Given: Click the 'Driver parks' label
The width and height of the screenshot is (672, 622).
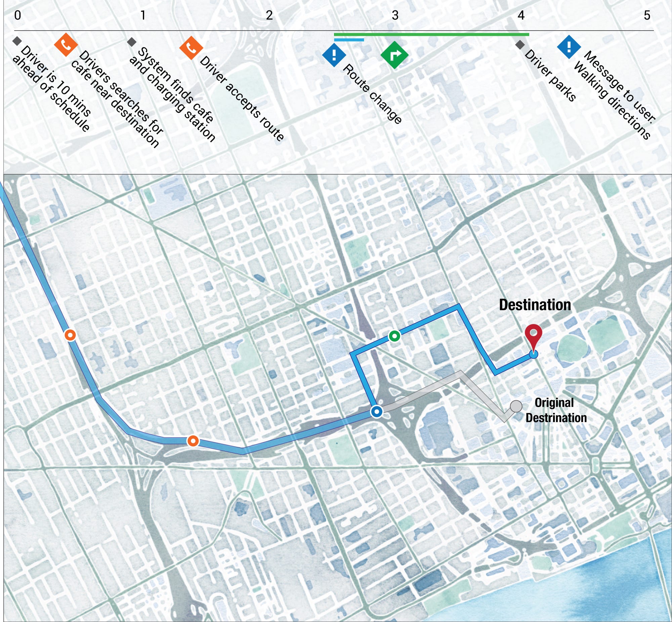Looking at the screenshot, I should 550,75.
